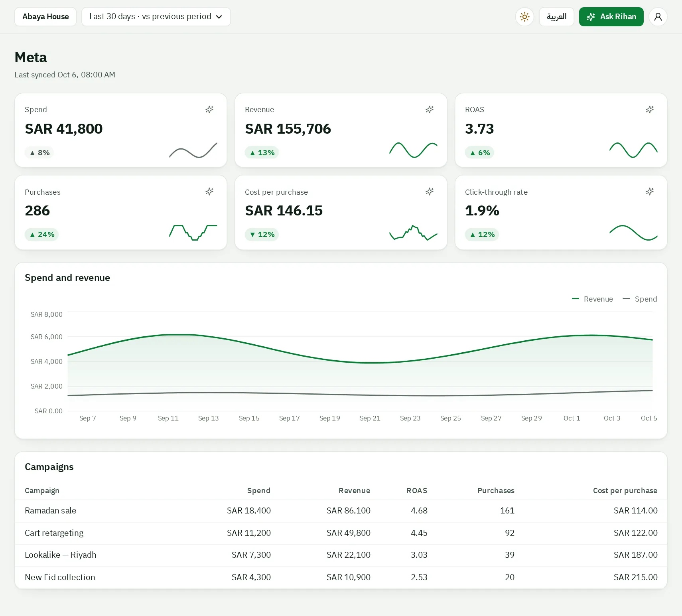
Task: Toggle light/dark theme sun icon
Action: (x=524, y=17)
